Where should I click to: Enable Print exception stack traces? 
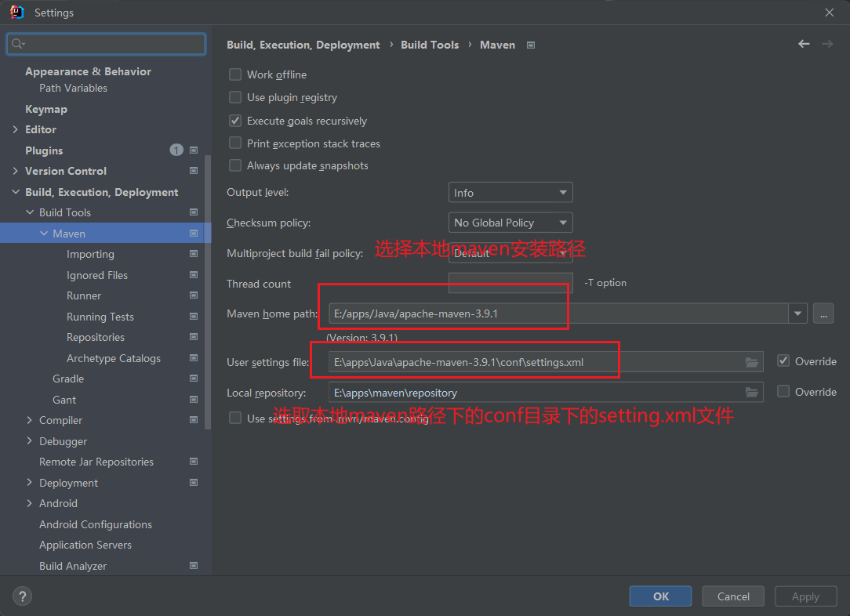[235, 143]
